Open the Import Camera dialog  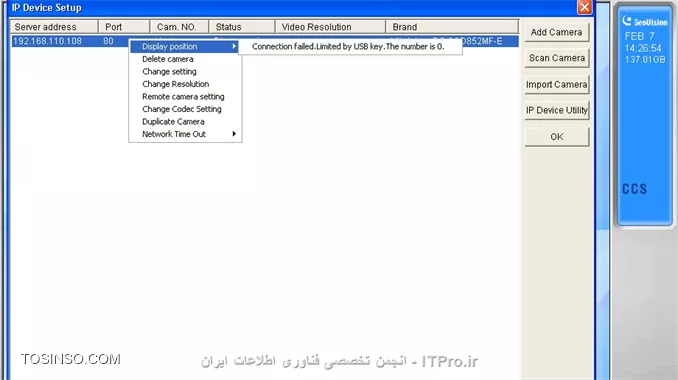coord(556,84)
